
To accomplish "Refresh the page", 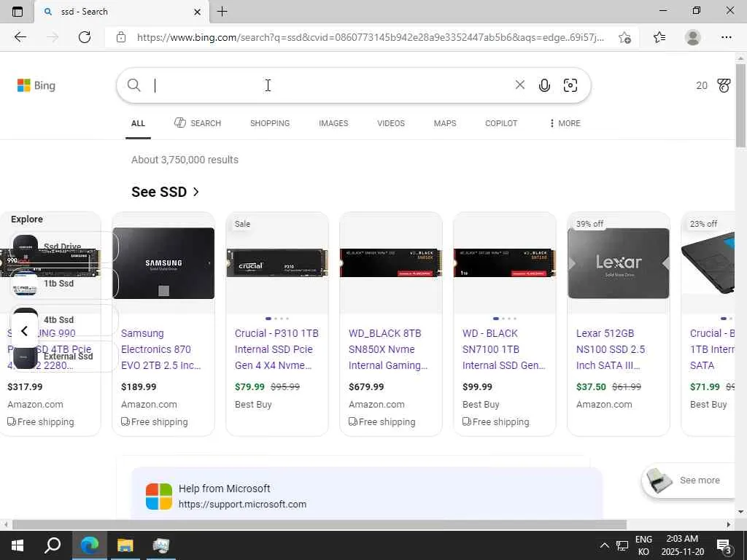I will coord(85,37).
